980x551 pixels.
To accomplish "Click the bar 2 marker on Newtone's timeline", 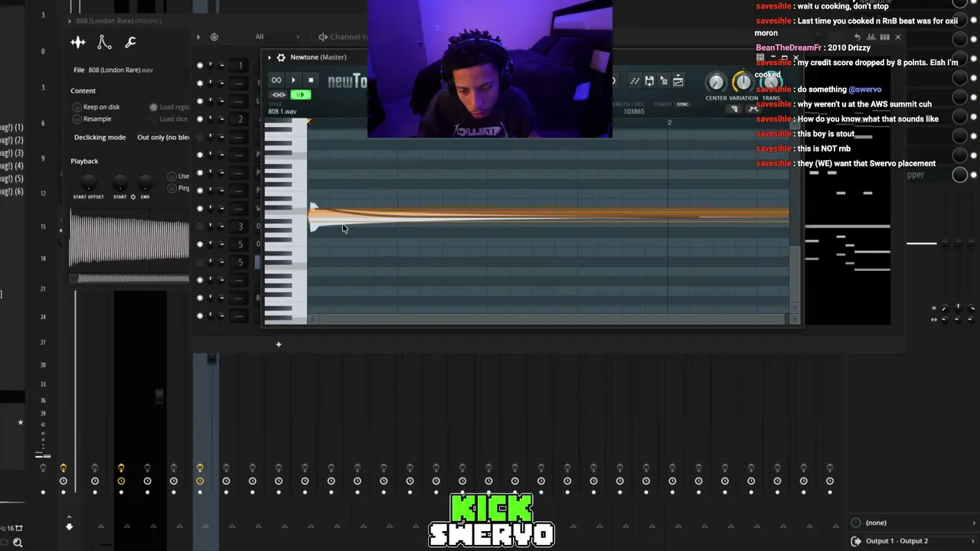I will (669, 122).
